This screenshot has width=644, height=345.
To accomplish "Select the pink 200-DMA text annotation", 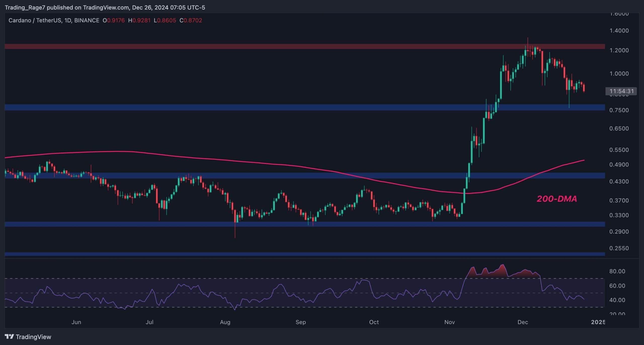I will (557, 199).
